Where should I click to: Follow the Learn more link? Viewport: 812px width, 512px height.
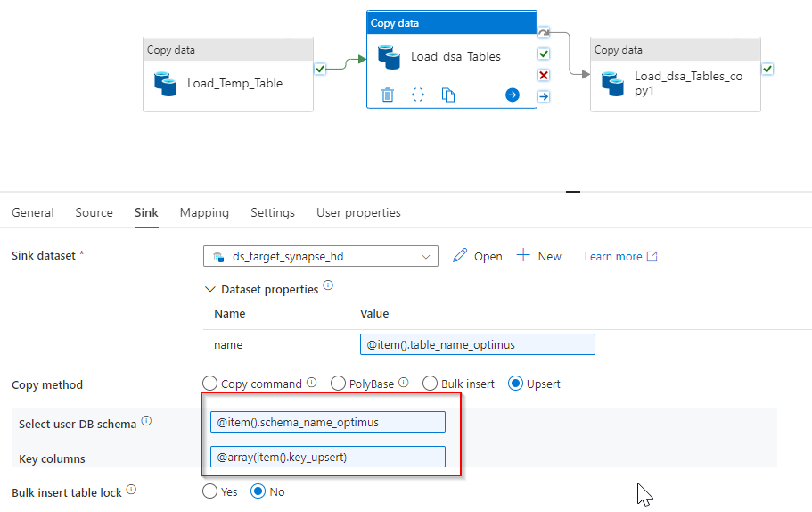[x=621, y=257]
